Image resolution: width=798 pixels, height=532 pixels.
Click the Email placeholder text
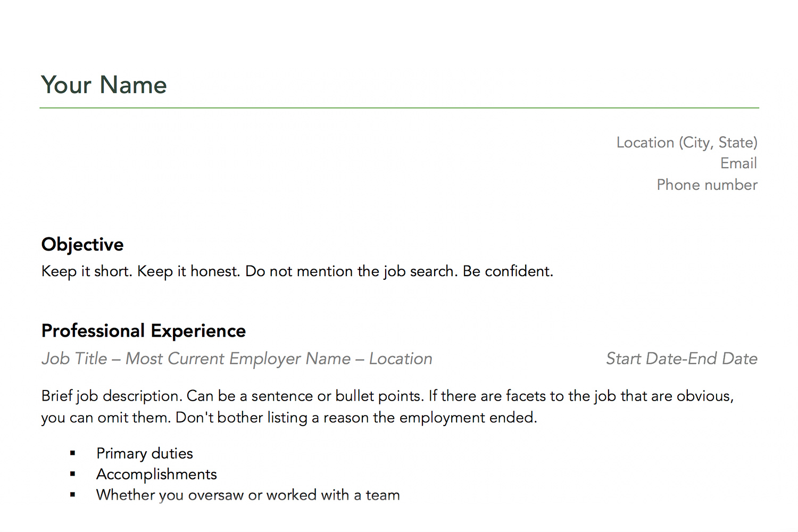[x=739, y=163]
